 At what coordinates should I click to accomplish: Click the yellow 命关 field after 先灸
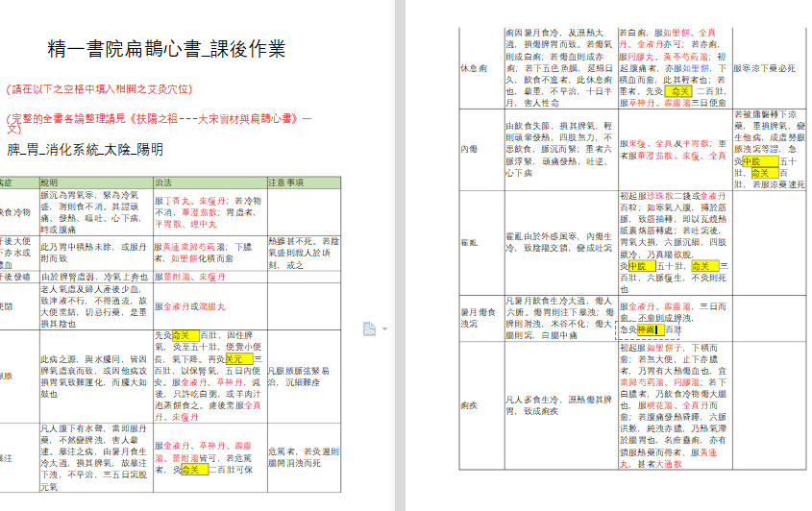[185, 335]
